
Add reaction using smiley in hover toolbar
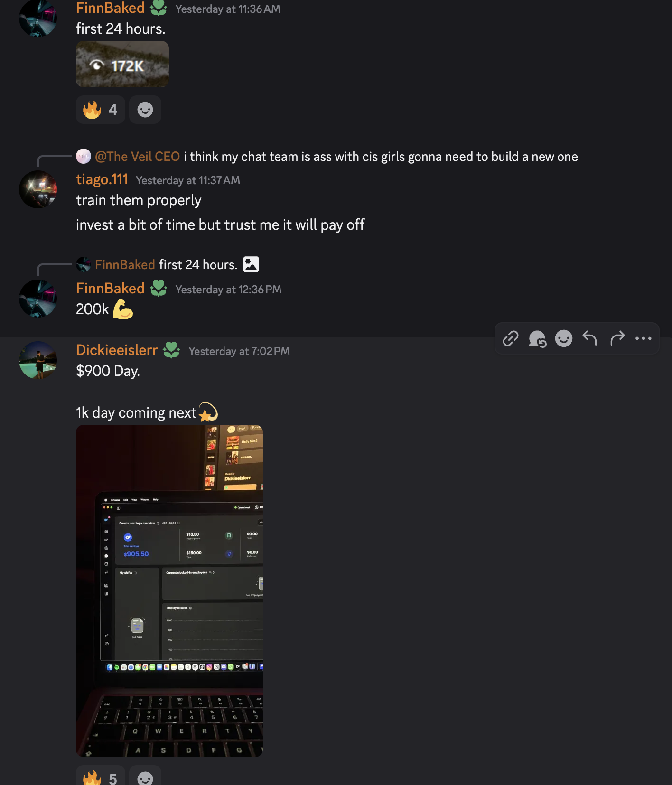564,338
